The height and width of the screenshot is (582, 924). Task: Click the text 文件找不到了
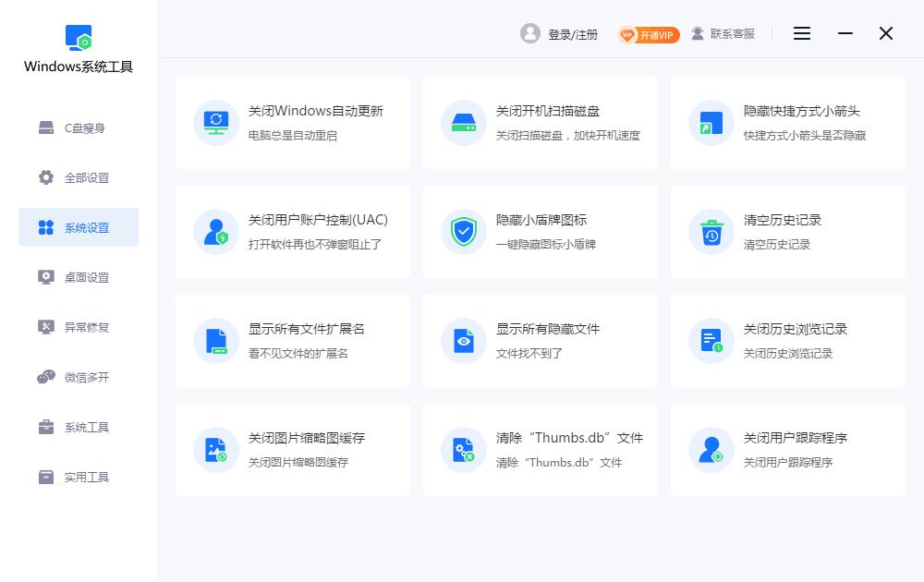[x=529, y=354]
